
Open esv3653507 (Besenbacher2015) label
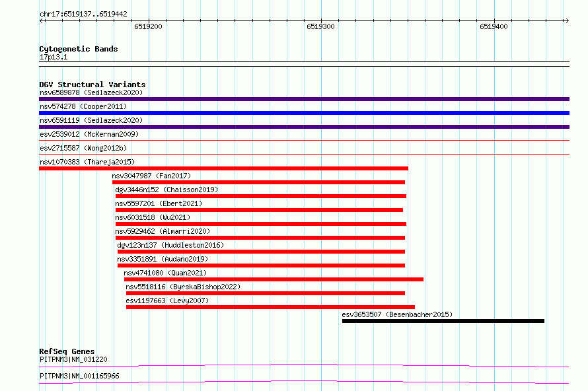tap(397, 314)
